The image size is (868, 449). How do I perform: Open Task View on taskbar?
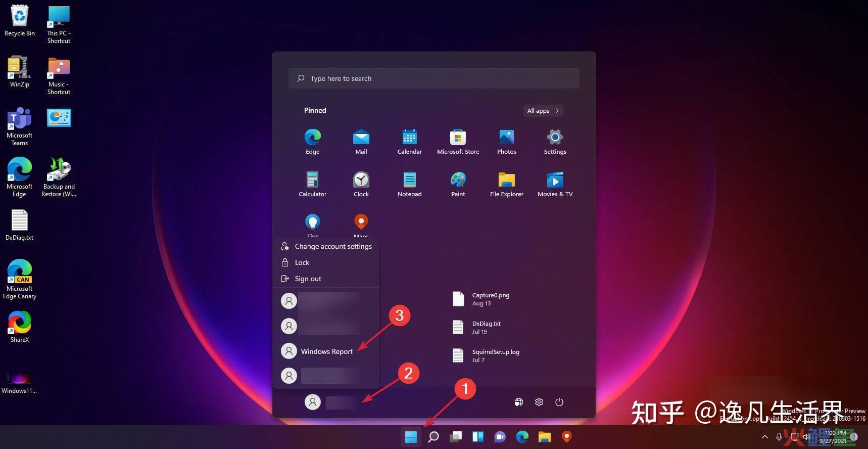(456, 436)
